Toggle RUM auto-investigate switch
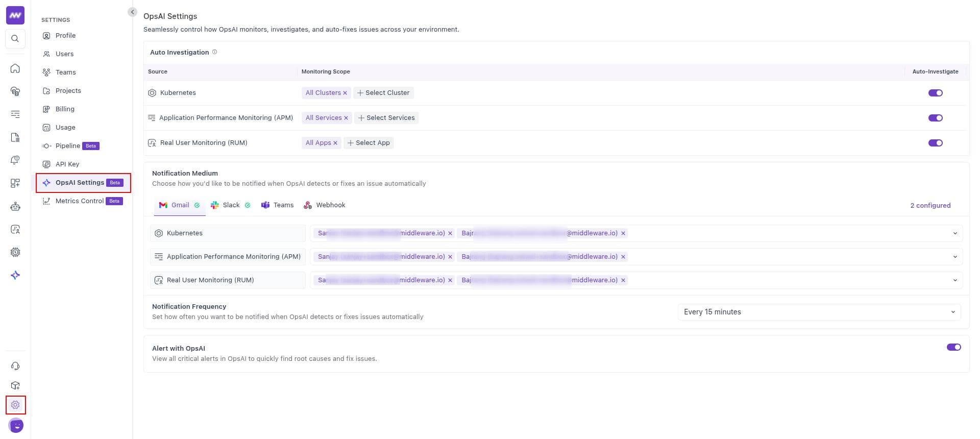The width and height of the screenshot is (980, 439). (935, 143)
